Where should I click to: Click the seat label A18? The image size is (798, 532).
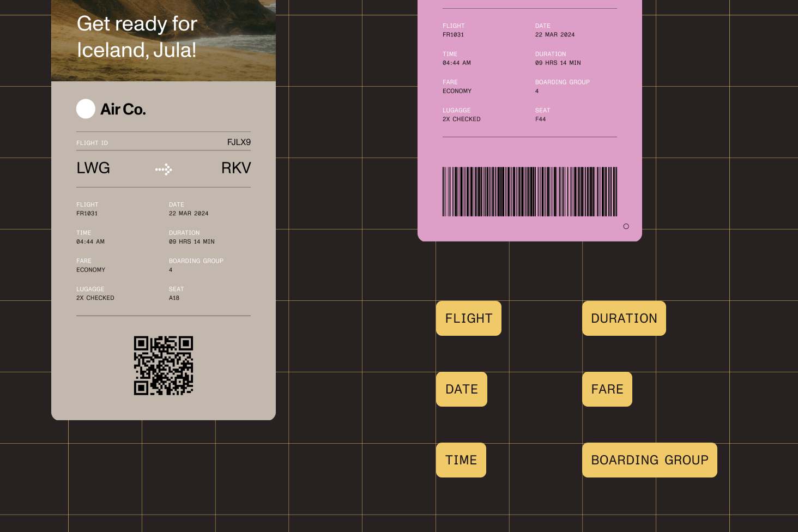[x=174, y=298]
